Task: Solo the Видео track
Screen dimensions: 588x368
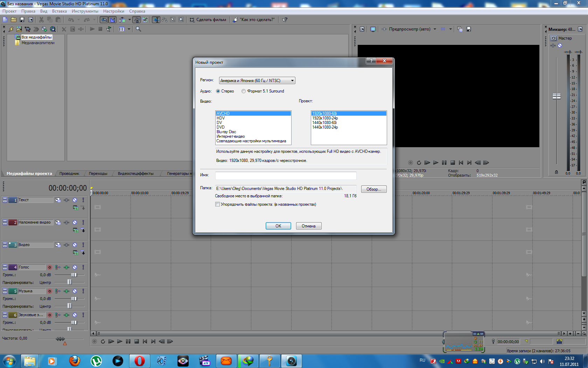Action: point(83,245)
